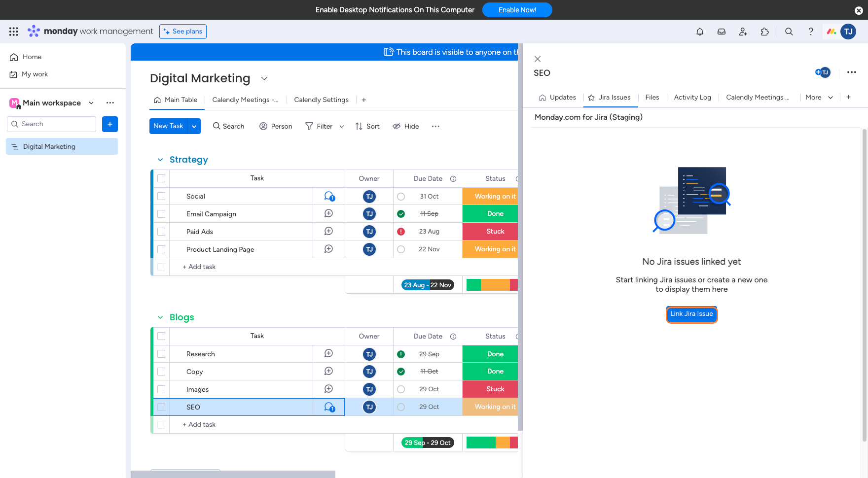868x478 pixels.
Task: Switch to the Activity Log tab
Action: [692, 98]
